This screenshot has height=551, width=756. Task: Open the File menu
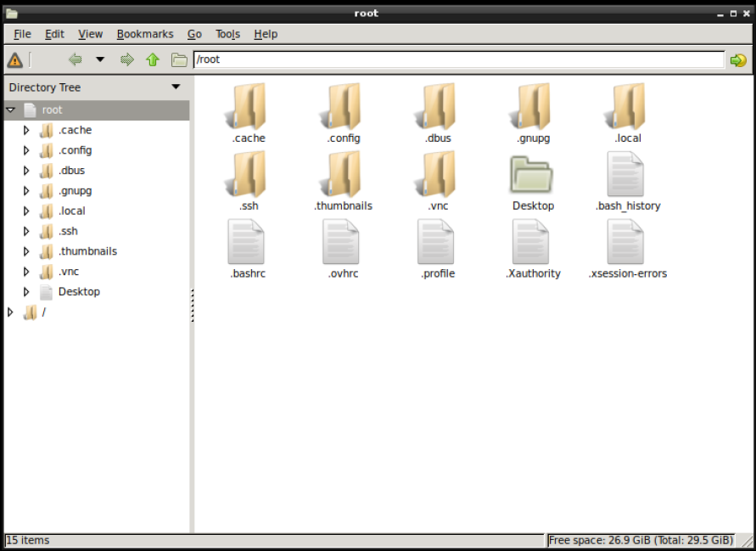coord(22,34)
